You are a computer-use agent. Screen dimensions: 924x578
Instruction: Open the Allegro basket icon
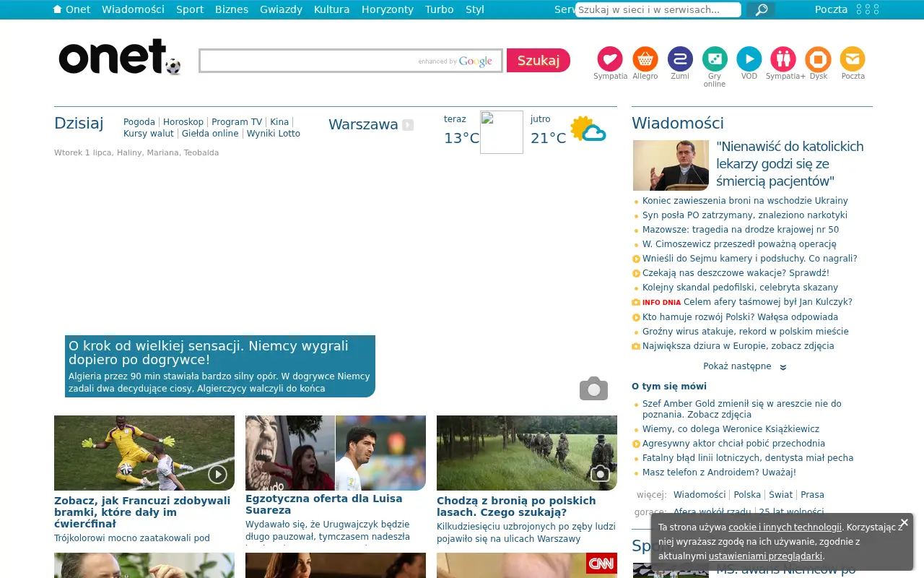[x=645, y=59]
